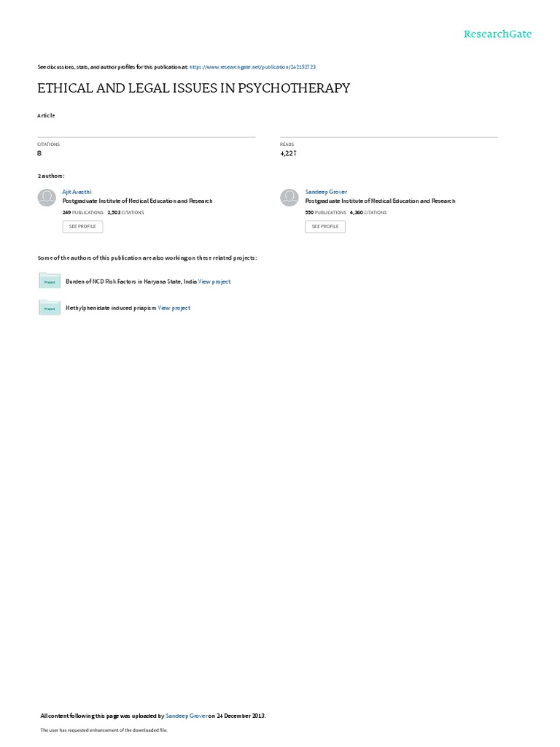The width and height of the screenshot is (560, 747).
Task: View project for Methylphenidate induced priapism
Action: (174, 309)
